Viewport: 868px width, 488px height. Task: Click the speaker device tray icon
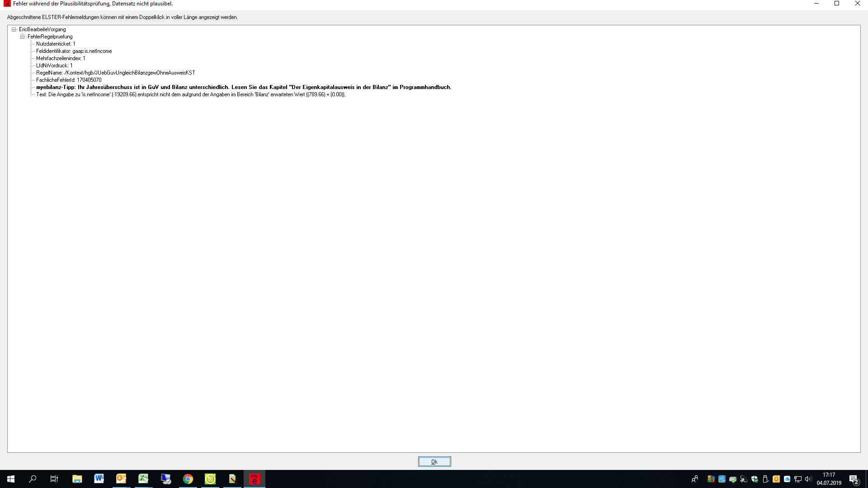pyautogui.click(x=744, y=479)
